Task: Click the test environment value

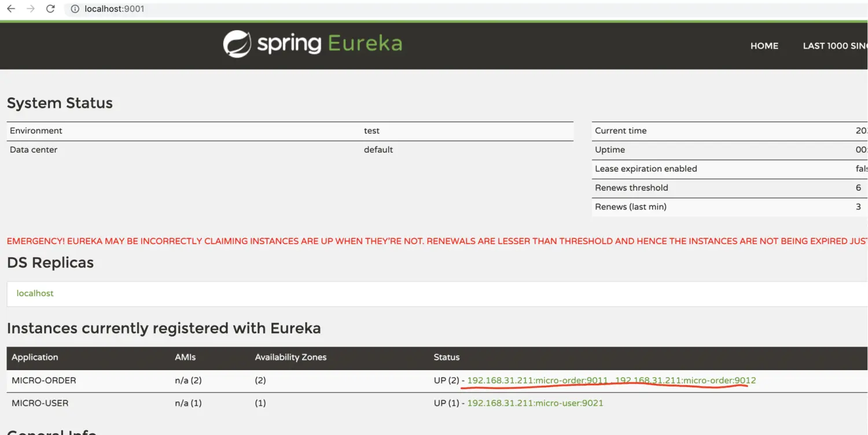Action: (372, 131)
